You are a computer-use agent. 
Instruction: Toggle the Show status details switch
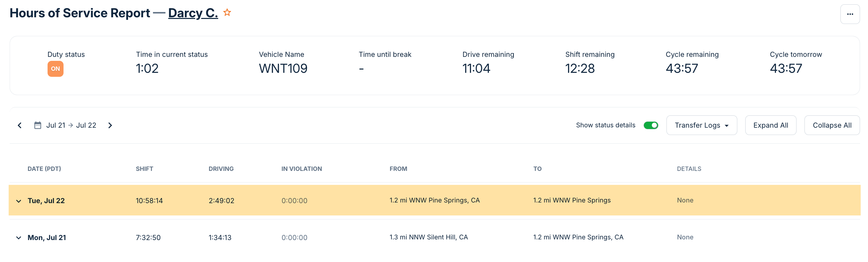[650, 125]
